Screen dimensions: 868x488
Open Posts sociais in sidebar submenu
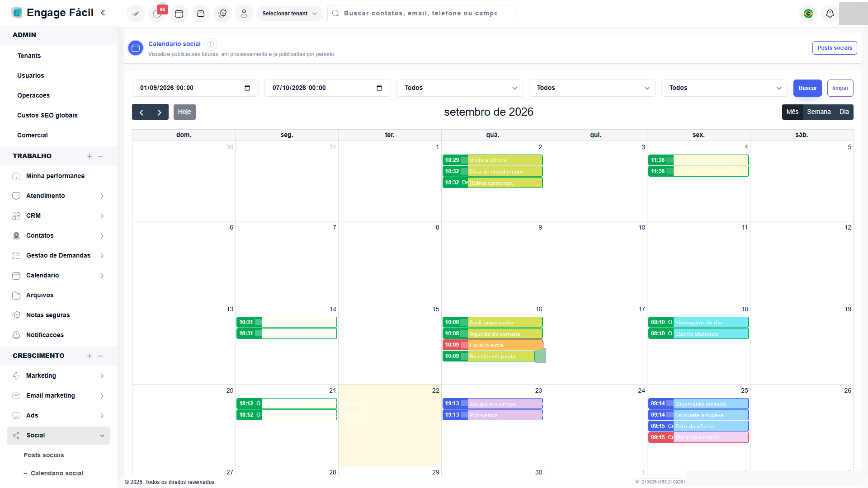click(44, 455)
